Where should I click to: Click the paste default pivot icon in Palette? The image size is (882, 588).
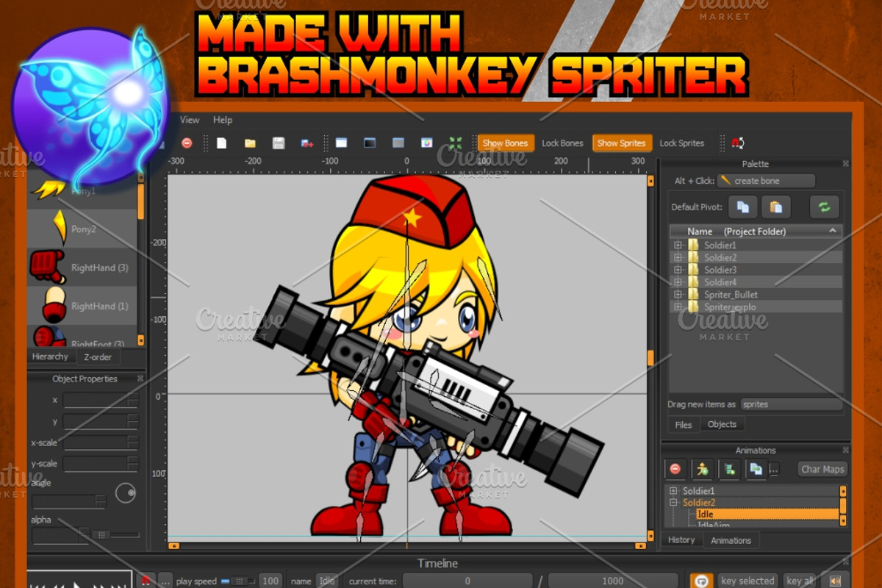[775, 207]
